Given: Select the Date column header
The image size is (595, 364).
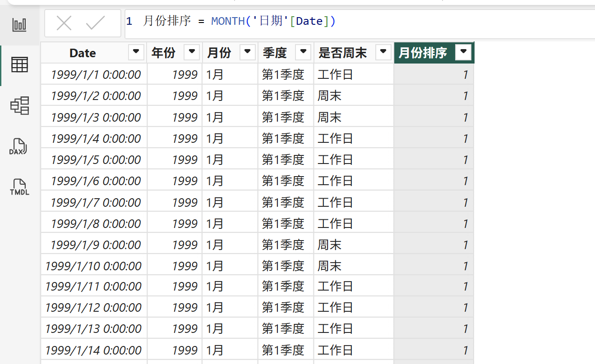Looking at the screenshot, I should [83, 53].
